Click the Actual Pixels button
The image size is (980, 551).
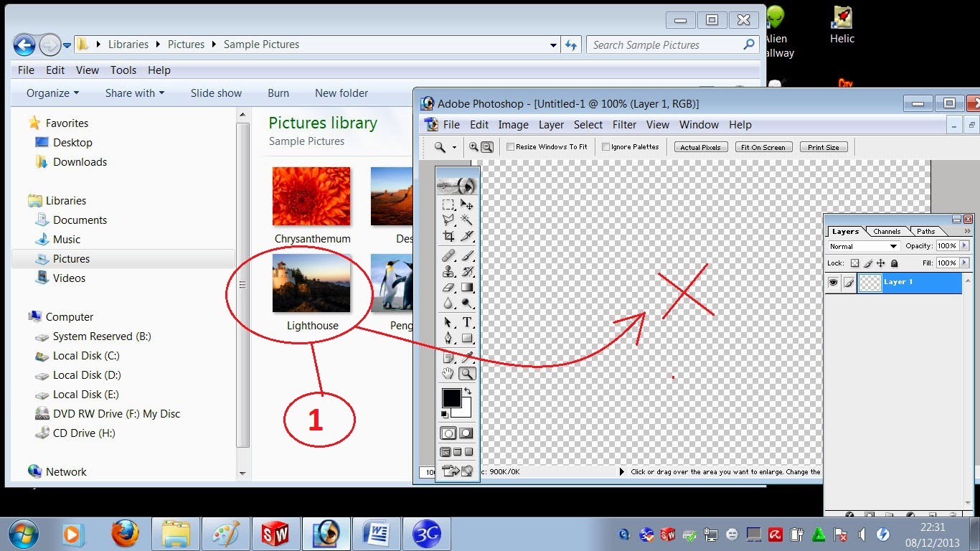pyautogui.click(x=700, y=146)
